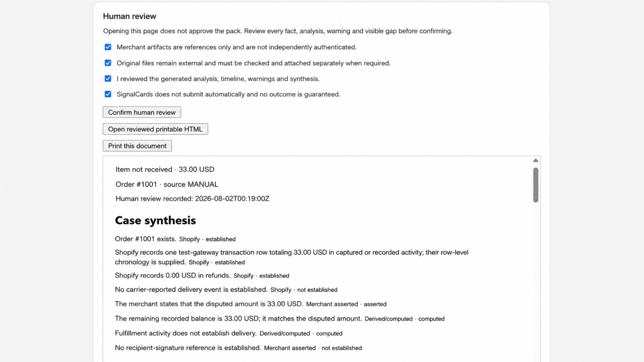Uncheck the Merchant artifacts references checkbox
This screenshot has width=644, height=362.
108,47
